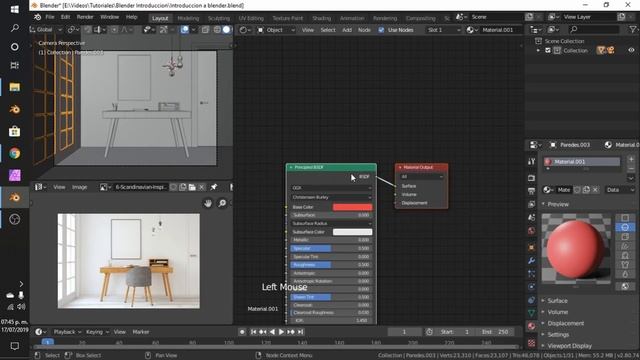Image resolution: width=640 pixels, height=360 pixels.
Task: Pin the image with the pin icon
Action: [213, 187]
